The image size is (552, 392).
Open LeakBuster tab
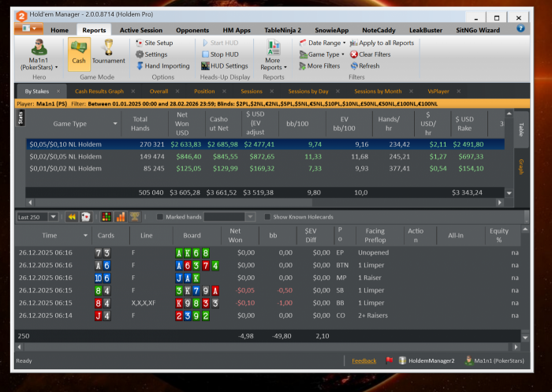pyautogui.click(x=425, y=30)
